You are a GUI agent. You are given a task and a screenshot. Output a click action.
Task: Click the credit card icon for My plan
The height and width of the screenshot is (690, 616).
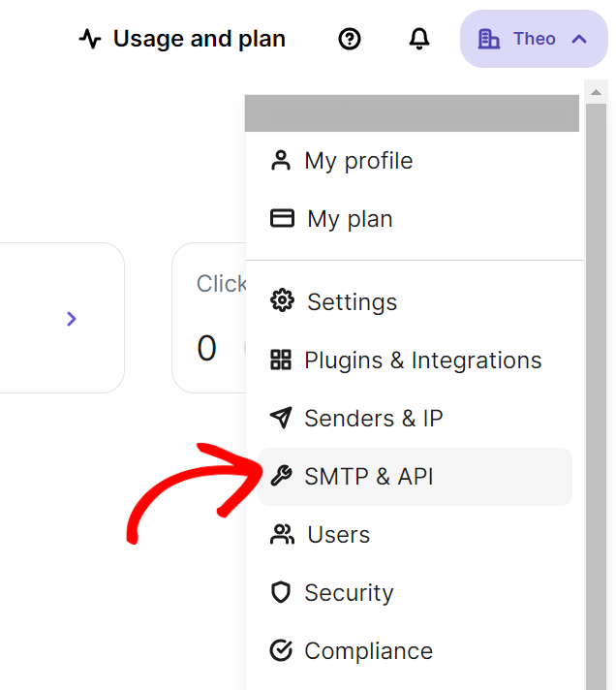282,218
